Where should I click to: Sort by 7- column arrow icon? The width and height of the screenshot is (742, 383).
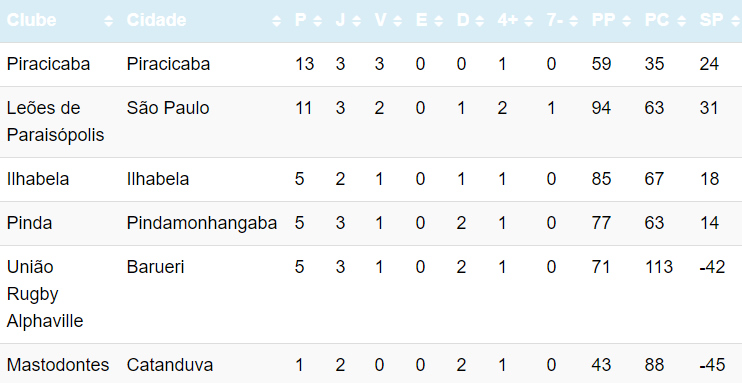click(574, 21)
